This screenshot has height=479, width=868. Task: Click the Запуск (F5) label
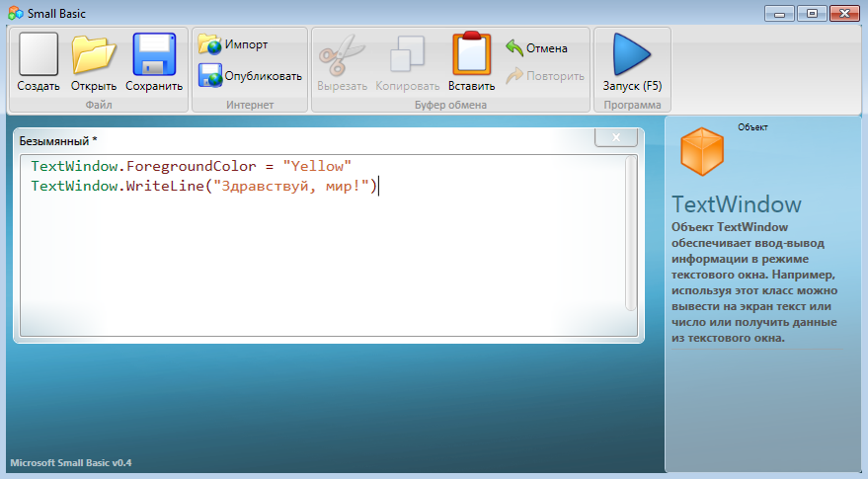pyautogui.click(x=632, y=86)
